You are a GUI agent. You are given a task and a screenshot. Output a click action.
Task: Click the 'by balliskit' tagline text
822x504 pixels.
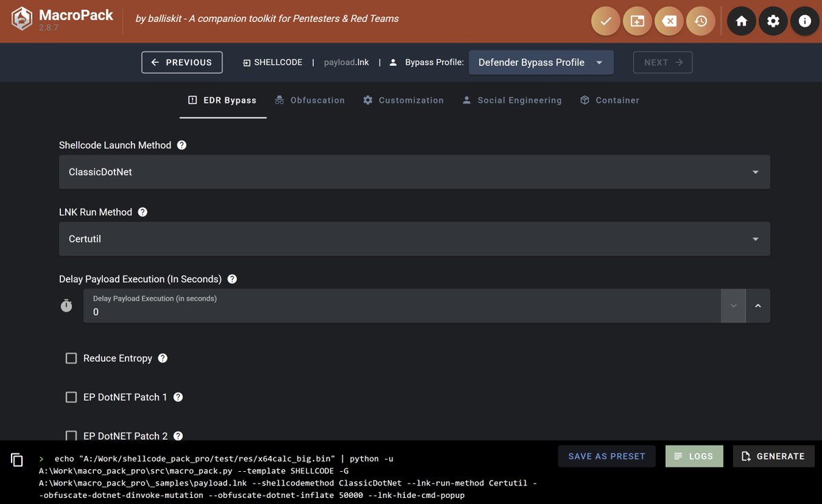[x=267, y=18]
